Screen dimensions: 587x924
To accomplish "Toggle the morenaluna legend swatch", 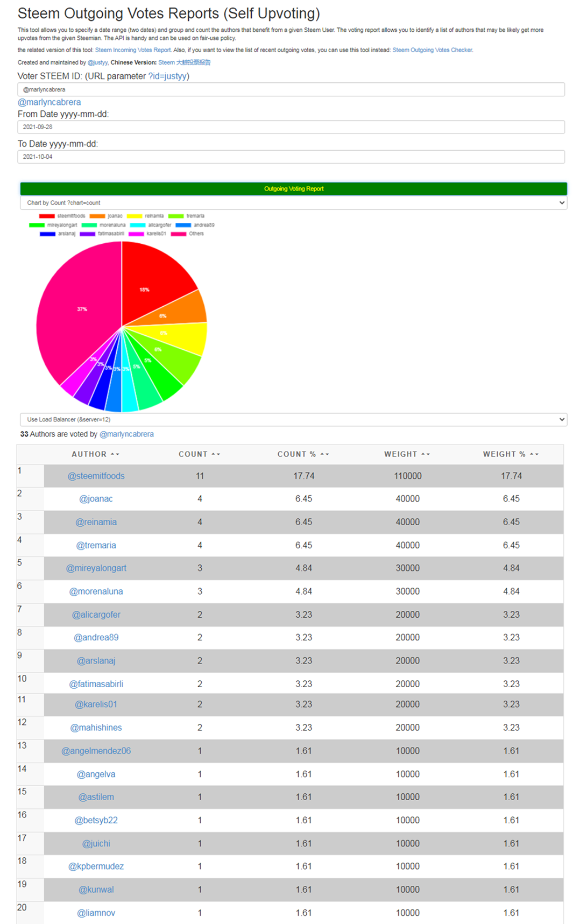I will click(89, 225).
